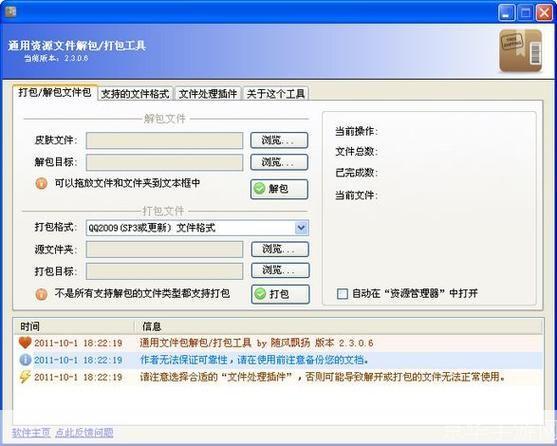Select the 打包/解包文件包 tab

click(55, 93)
